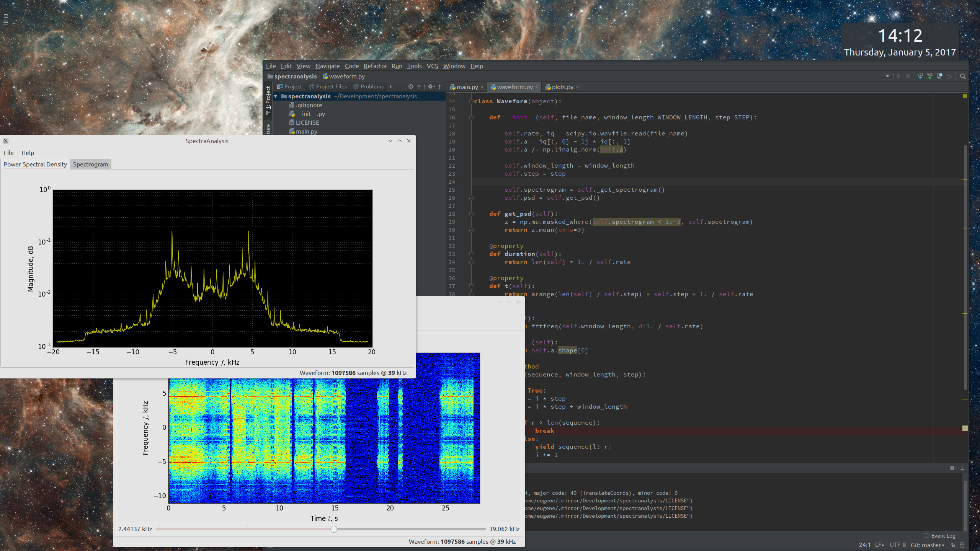
Task: Click the X11 icon in SpectraAnalysis title bar
Action: coord(6,141)
